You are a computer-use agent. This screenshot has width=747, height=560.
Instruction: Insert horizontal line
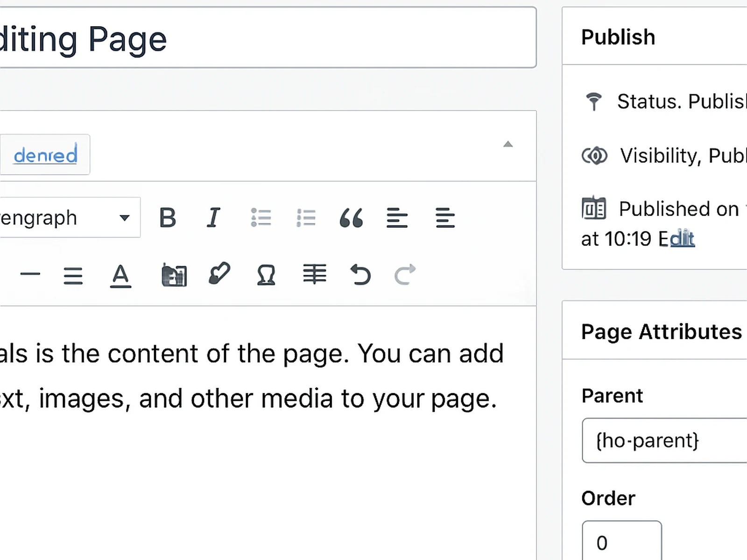coord(30,274)
